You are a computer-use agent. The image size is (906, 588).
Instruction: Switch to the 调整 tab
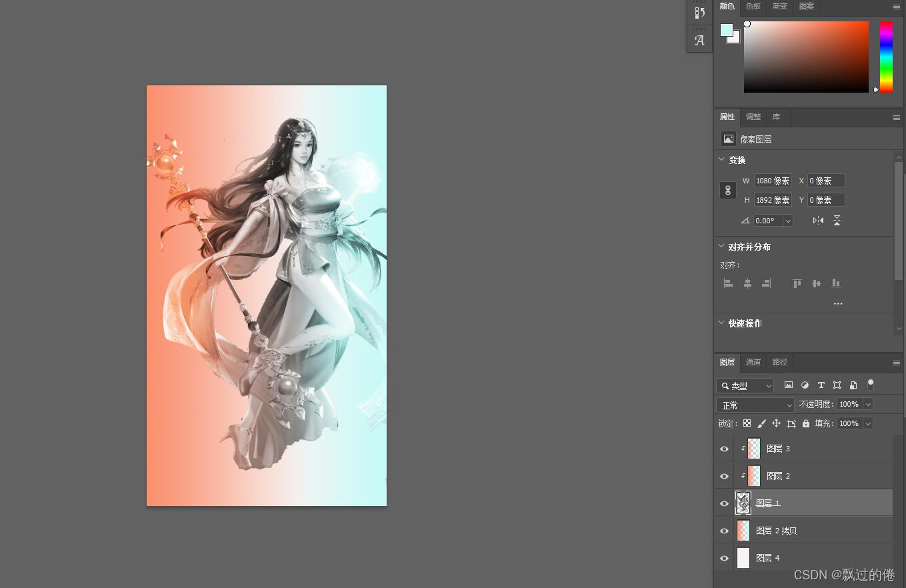click(x=753, y=117)
